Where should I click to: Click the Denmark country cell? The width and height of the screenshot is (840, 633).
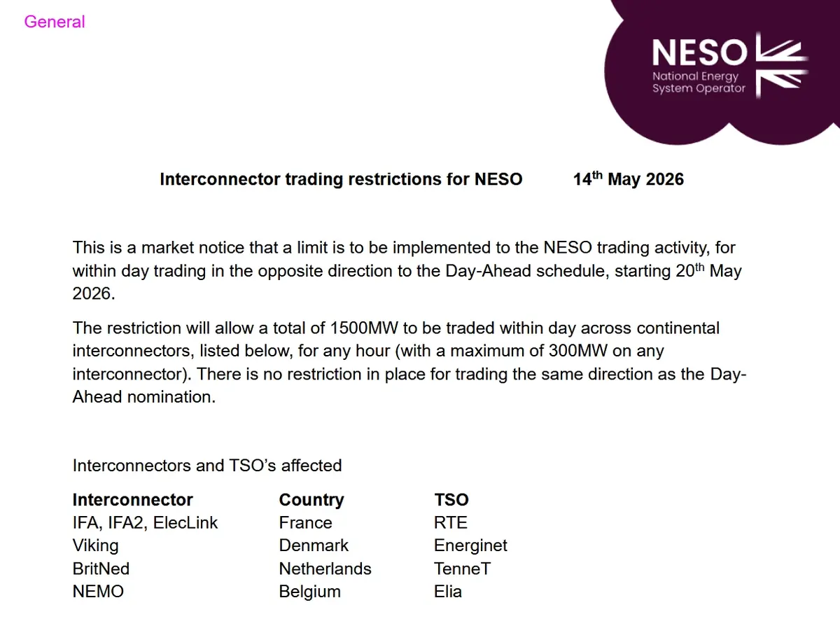314,545
